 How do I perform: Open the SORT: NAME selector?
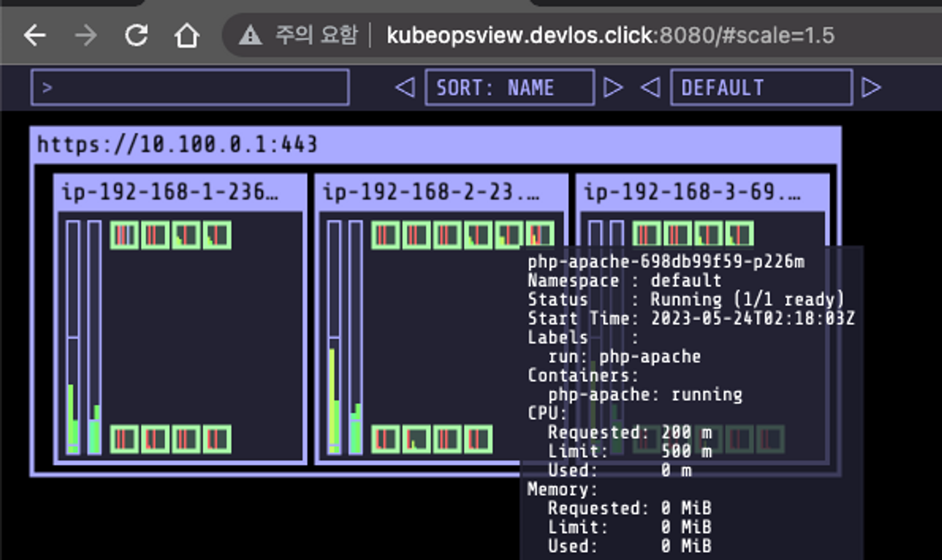coord(509,88)
